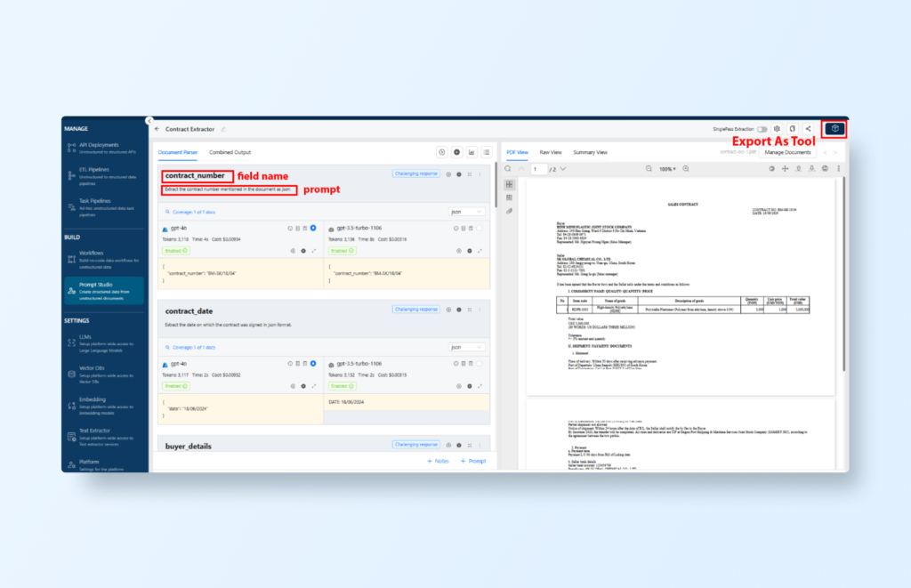
Task: Select gpt-4o radio button for contract_date
Action: click(x=313, y=365)
